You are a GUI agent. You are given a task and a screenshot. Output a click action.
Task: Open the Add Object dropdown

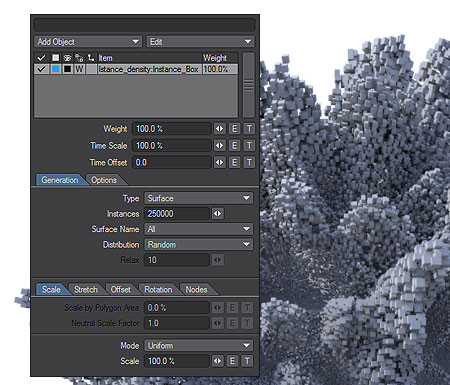click(88, 42)
